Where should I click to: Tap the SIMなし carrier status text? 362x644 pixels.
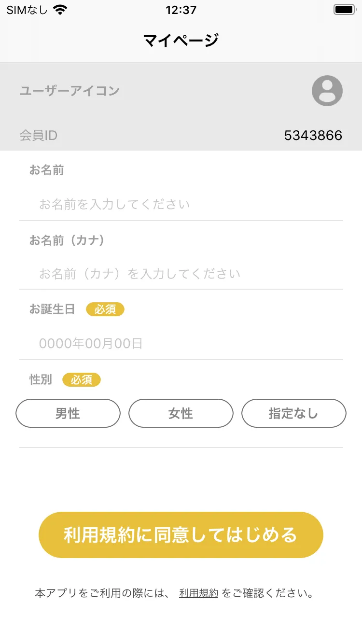click(27, 10)
